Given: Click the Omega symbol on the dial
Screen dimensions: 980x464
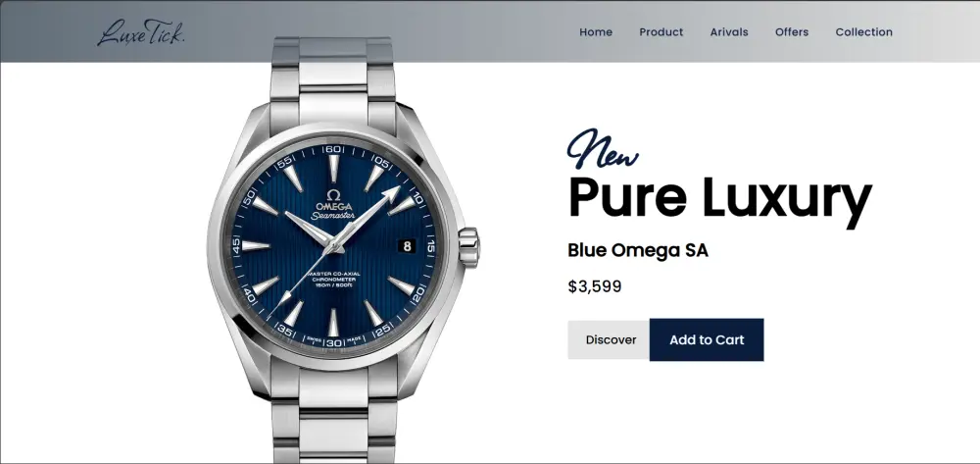Looking at the screenshot, I should (334, 194).
